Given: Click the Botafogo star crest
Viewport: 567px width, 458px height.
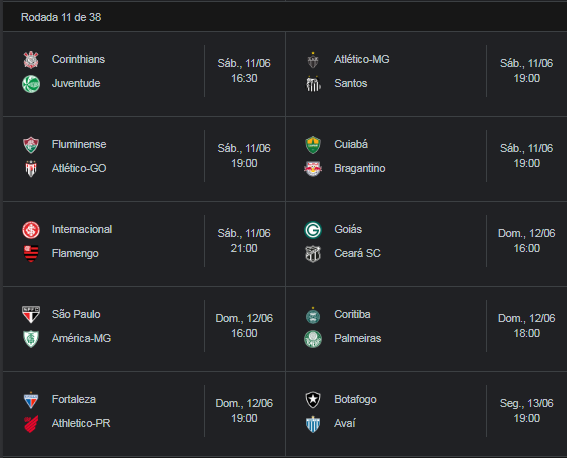Looking at the screenshot, I should (313, 400).
